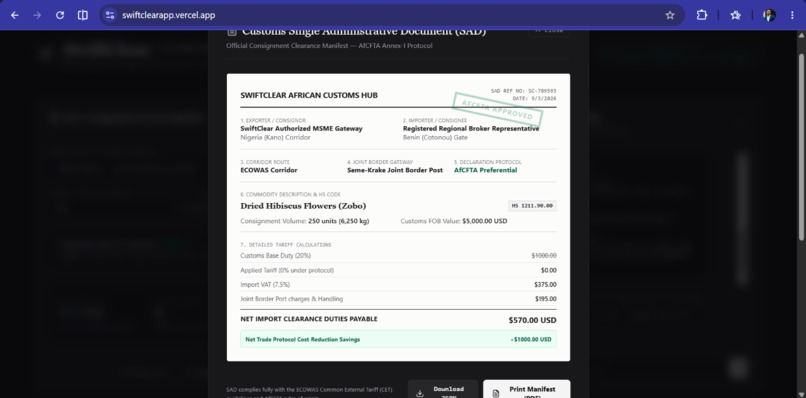
Task: Click the browser forward arrow
Action: 37,15
